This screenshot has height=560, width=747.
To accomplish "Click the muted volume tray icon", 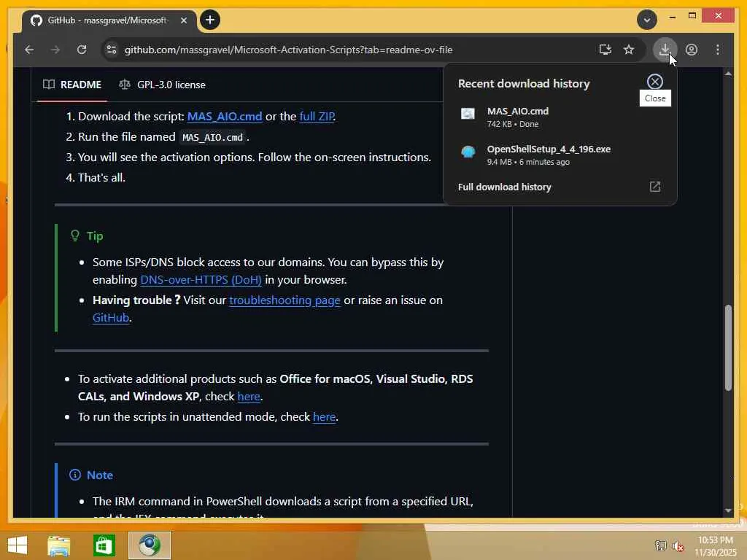I will pyautogui.click(x=678, y=545).
